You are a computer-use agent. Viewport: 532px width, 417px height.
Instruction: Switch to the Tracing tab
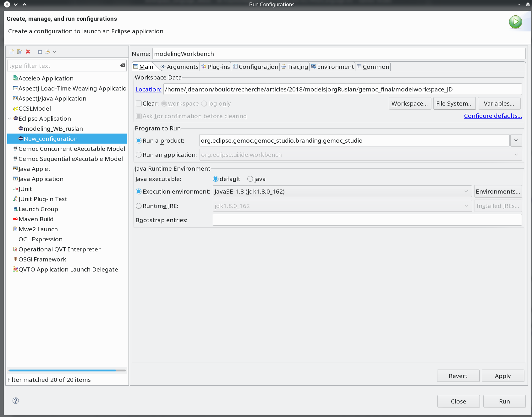pyautogui.click(x=294, y=67)
